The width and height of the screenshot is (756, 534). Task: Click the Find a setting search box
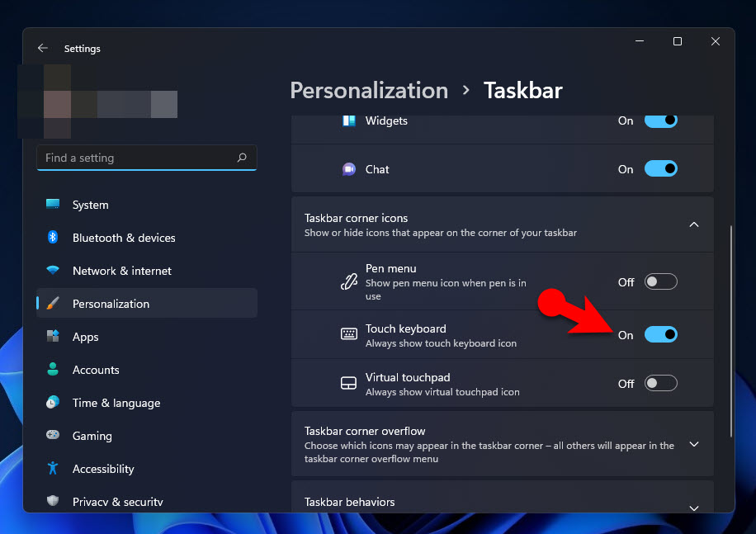pos(147,158)
